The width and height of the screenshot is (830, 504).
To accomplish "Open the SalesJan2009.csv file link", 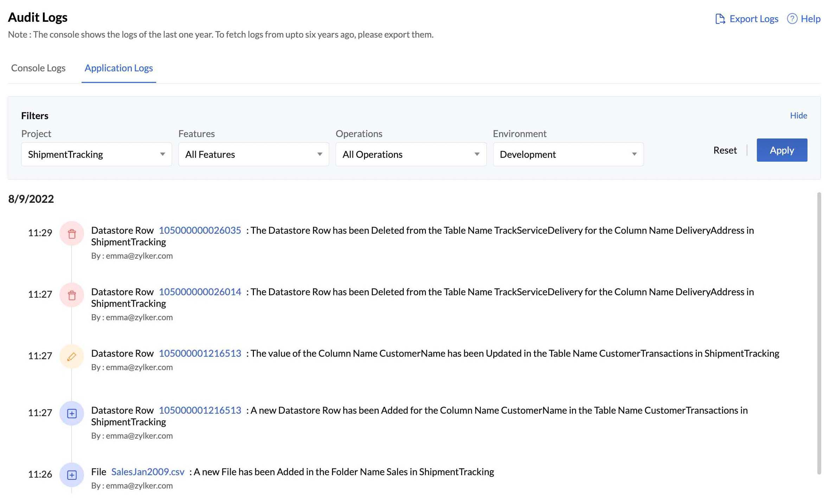I will [148, 472].
